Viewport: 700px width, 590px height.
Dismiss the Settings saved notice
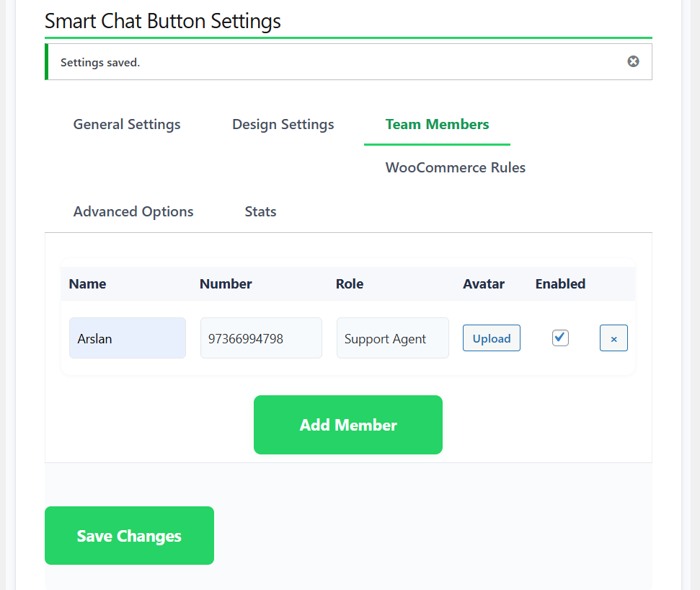(x=633, y=61)
